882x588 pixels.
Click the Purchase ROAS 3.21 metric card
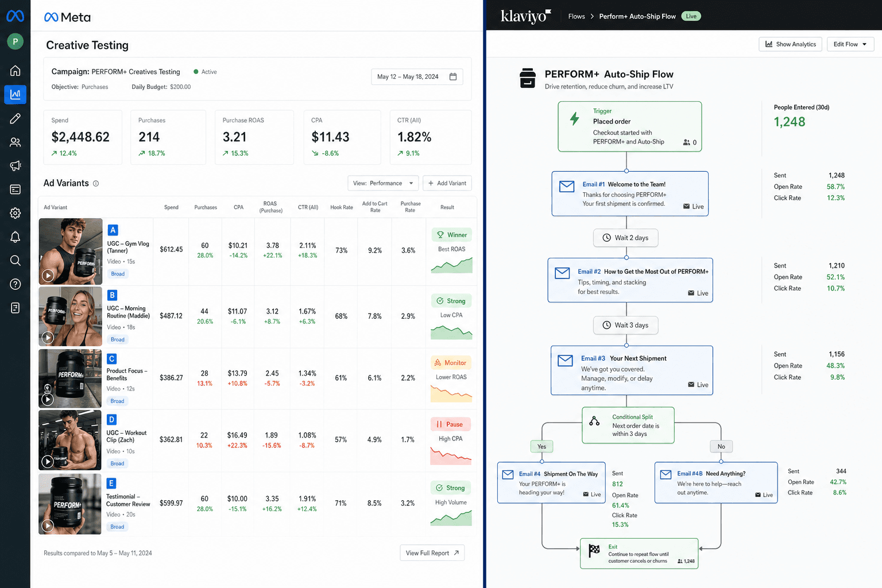tap(254, 137)
